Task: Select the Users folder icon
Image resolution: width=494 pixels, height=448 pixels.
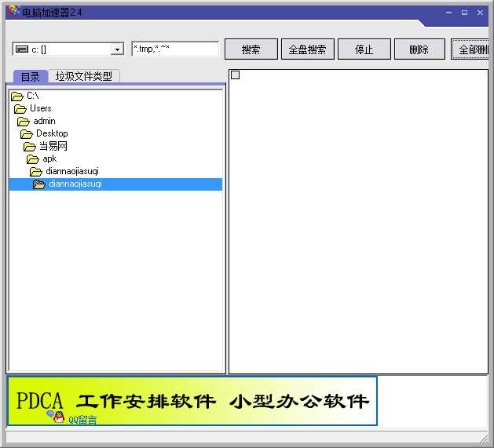Action: [20, 109]
